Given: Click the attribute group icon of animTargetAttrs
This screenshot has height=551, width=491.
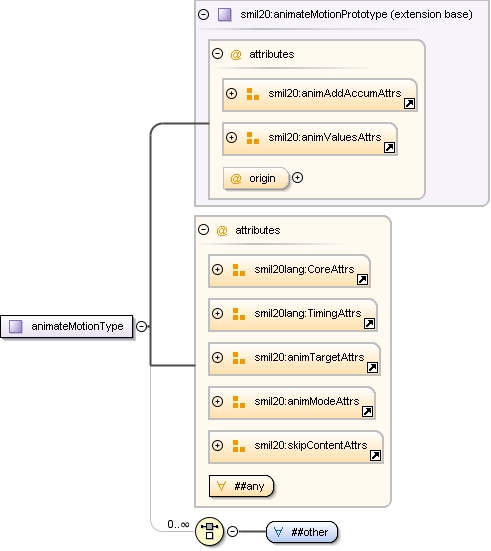Looking at the screenshot, I should pos(239,358).
